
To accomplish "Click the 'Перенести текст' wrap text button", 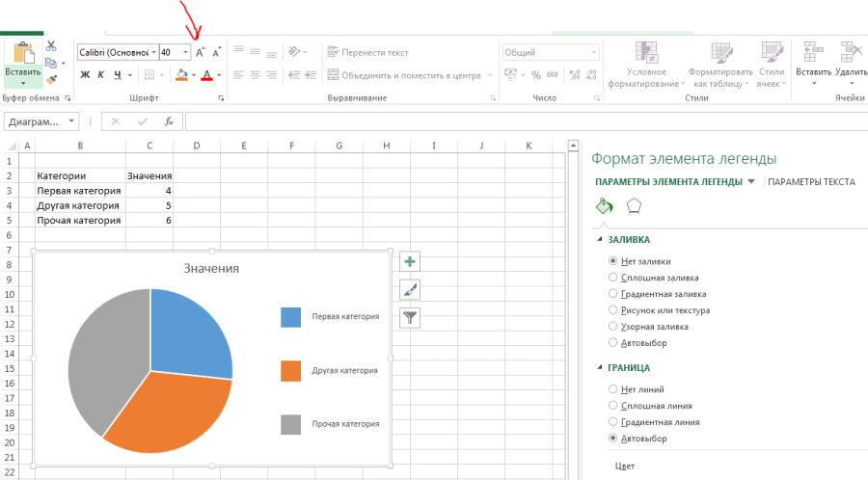I will pos(367,52).
